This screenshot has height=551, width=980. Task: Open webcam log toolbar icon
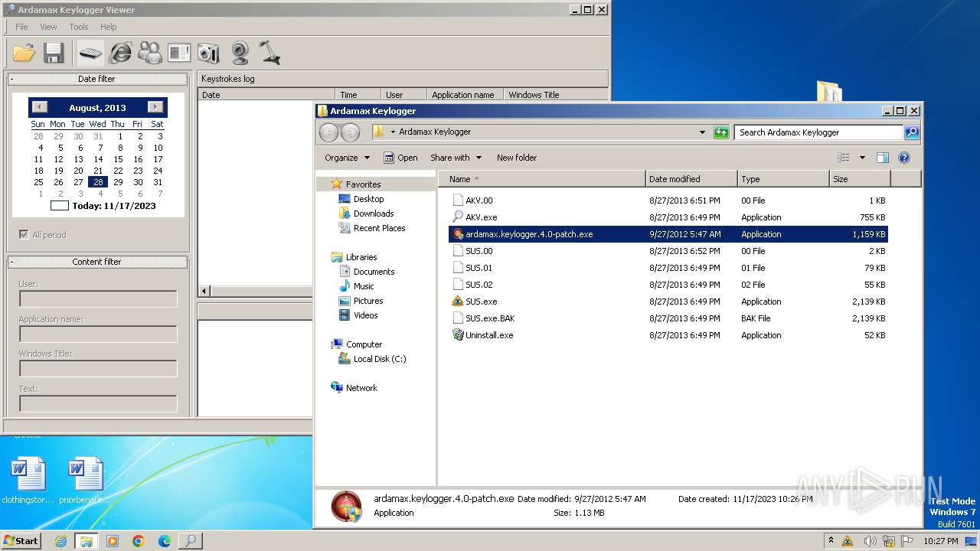click(x=240, y=53)
